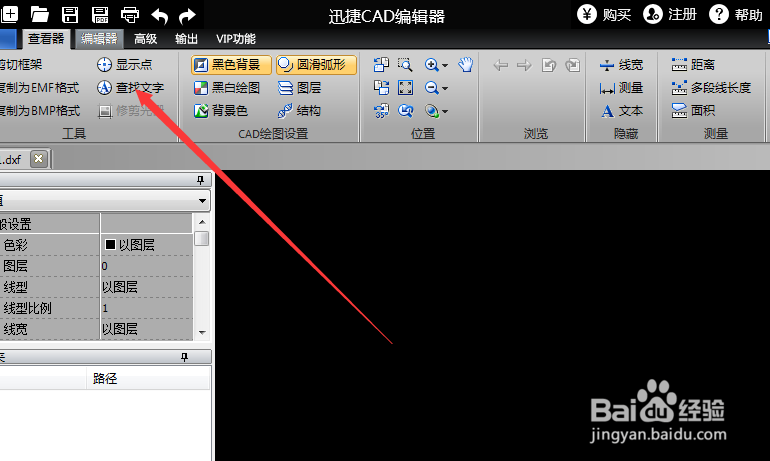Click the rotate counterclockwise page icon
The width and height of the screenshot is (770, 461).
tap(381, 64)
